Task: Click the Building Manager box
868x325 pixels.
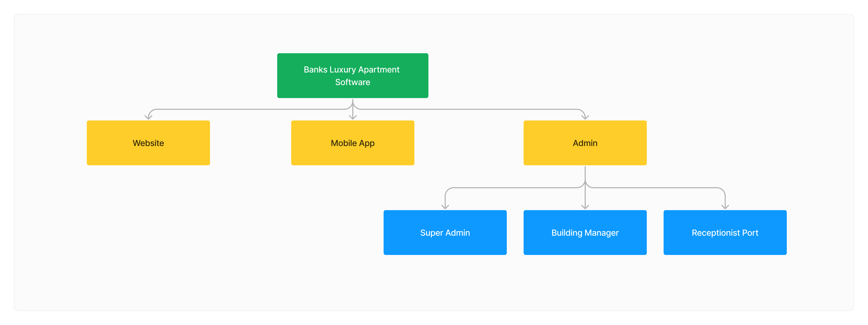Action: click(585, 233)
